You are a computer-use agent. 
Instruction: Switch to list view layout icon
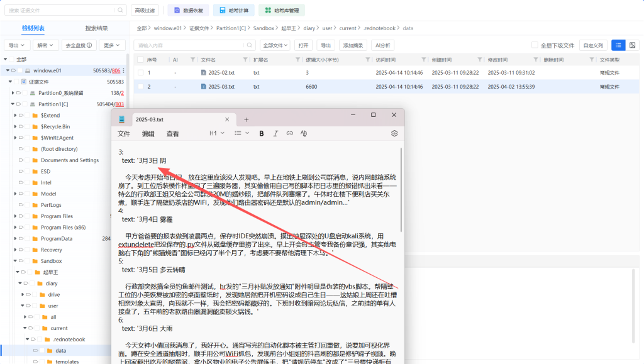click(618, 45)
